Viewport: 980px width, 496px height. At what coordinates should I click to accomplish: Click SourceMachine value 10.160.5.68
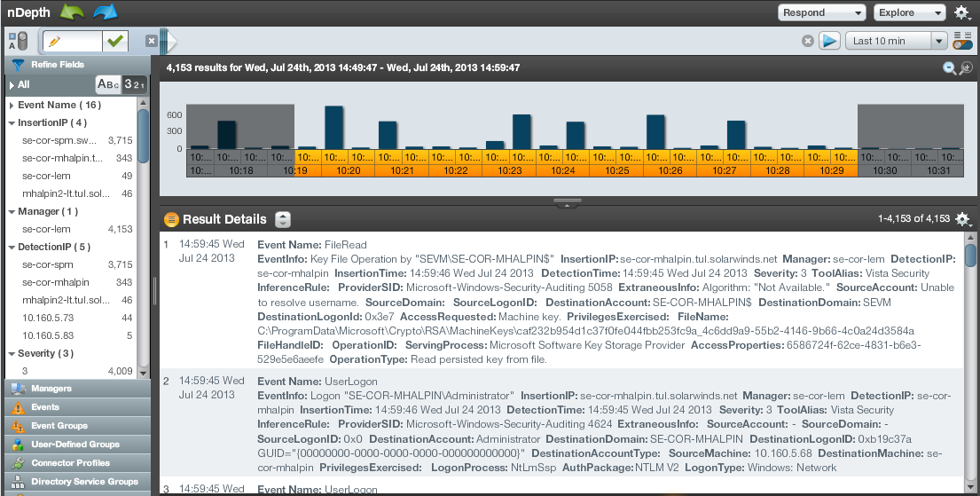pyautogui.click(x=784, y=453)
